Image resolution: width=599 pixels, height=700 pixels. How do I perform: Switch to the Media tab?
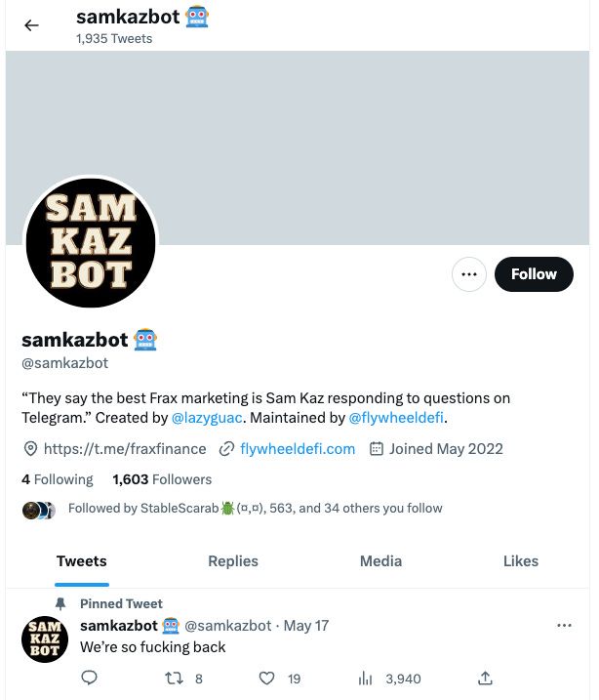(380, 561)
